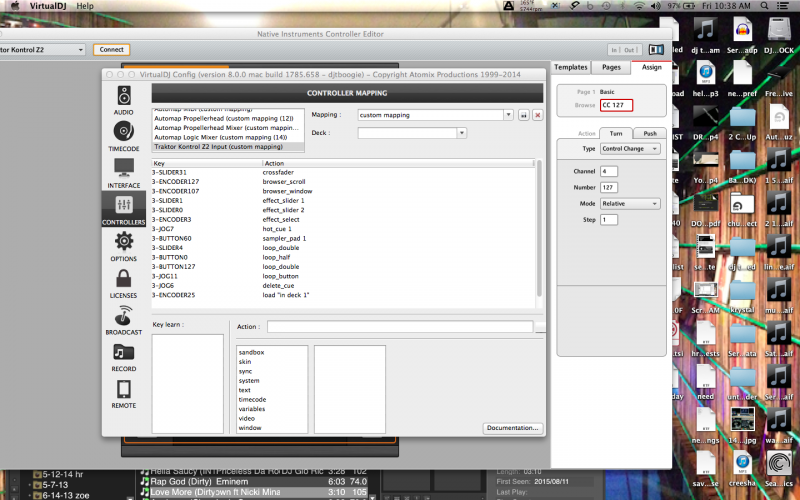Click the Action text input field

point(400,327)
